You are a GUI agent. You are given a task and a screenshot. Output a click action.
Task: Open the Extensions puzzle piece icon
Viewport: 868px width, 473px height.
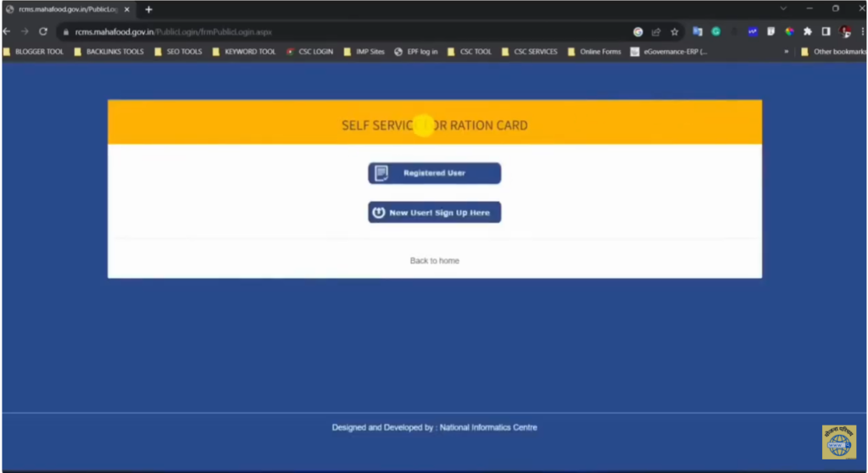pyautogui.click(x=808, y=32)
